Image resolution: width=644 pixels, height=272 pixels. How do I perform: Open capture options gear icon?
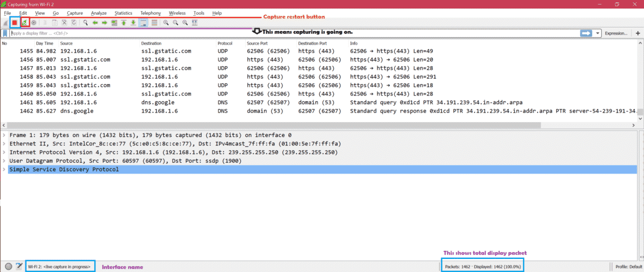click(x=34, y=23)
